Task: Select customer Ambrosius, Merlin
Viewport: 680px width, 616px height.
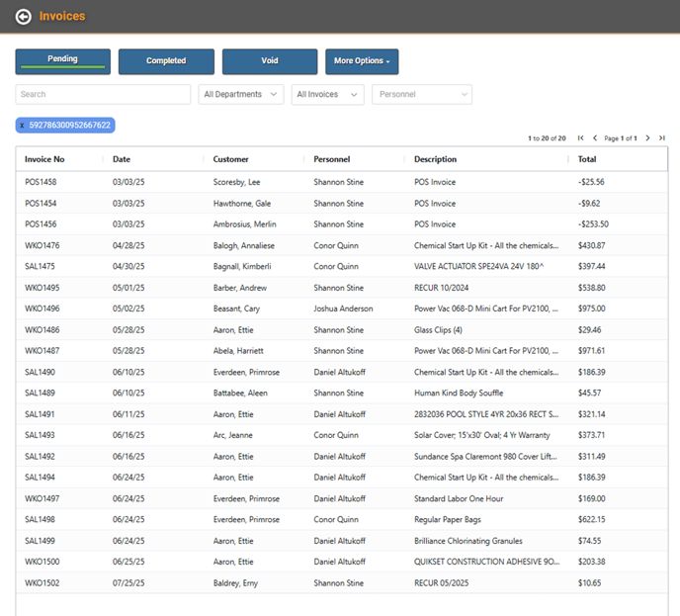Action: (x=244, y=223)
